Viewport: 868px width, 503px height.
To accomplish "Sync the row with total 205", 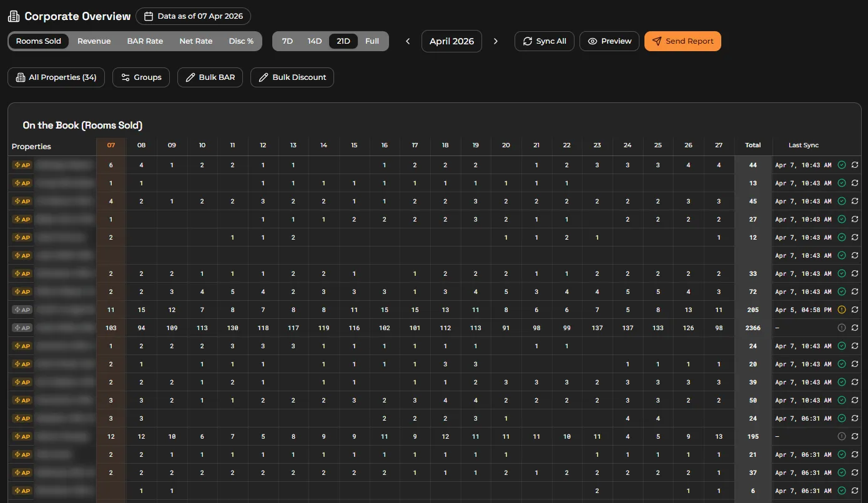I will [854, 310].
